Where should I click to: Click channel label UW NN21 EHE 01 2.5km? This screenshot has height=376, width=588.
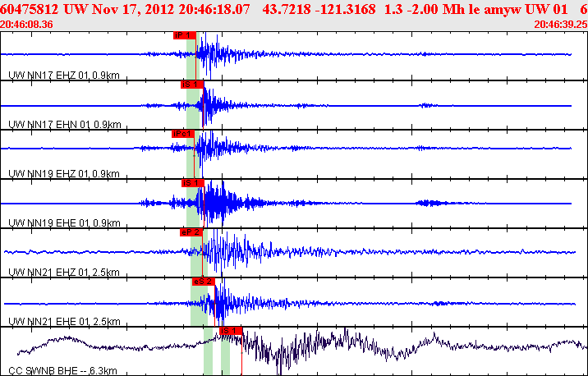(x=64, y=322)
